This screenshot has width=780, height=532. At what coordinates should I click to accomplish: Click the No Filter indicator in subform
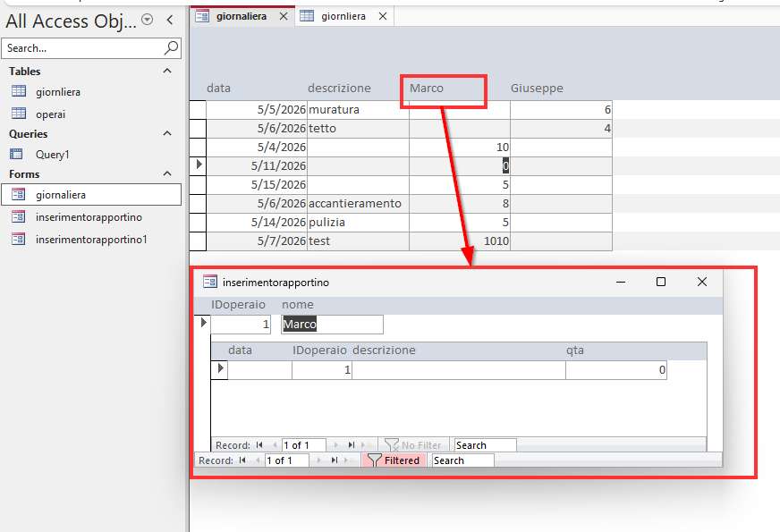pyautogui.click(x=413, y=445)
